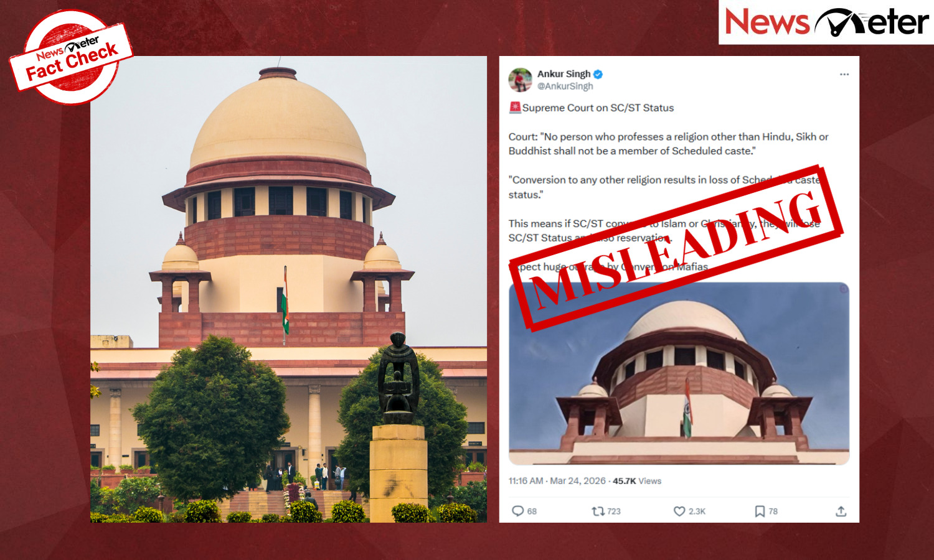934x560 pixels.
Task: Open the Ankur Singh display name
Action: coord(564,74)
